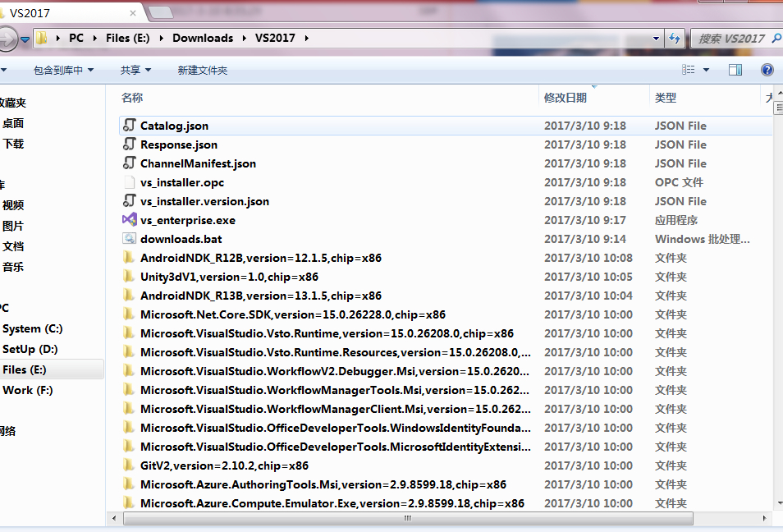Viewport: 783px width, 532px height.
Task: Click the vs_installer.opc file icon
Action: pos(129,181)
